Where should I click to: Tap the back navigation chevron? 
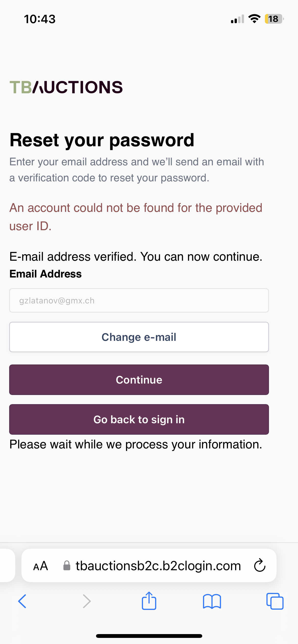[x=22, y=601]
